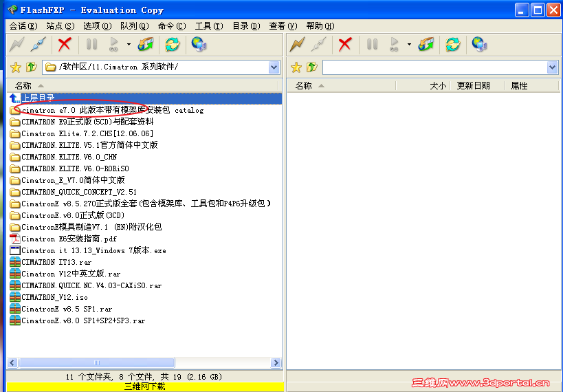Click the left pane Connect lightning icon
The width and height of the screenshot is (563, 392).
(x=17, y=45)
